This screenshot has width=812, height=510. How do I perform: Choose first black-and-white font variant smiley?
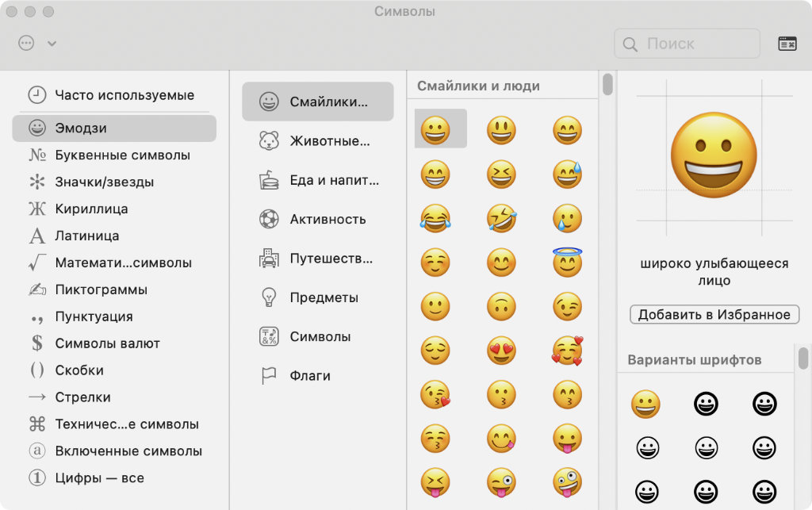[706, 405]
